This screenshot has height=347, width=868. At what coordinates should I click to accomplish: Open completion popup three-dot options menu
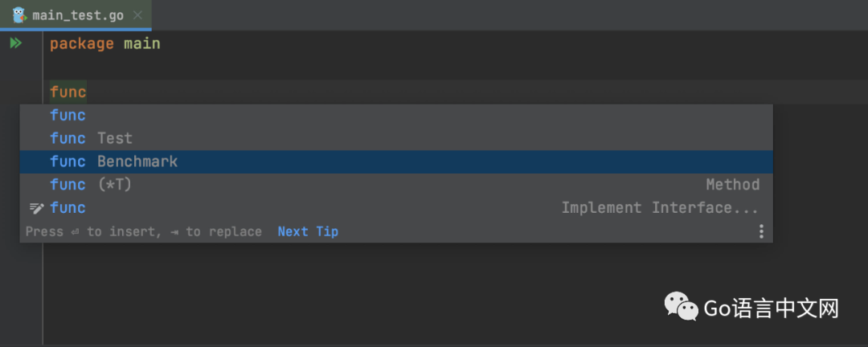[x=760, y=231]
